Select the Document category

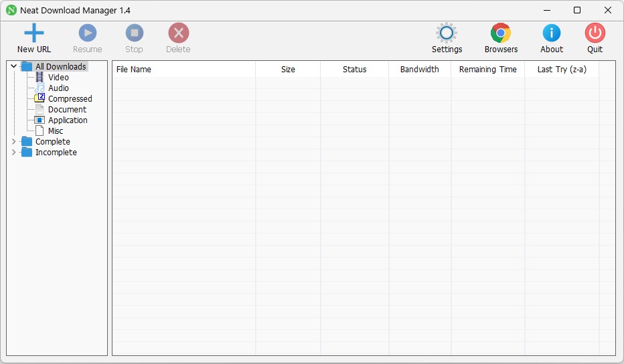click(67, 109)
